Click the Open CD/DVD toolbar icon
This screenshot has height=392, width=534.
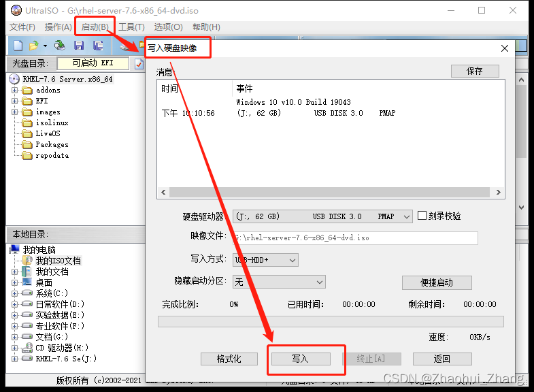[60, 46]
